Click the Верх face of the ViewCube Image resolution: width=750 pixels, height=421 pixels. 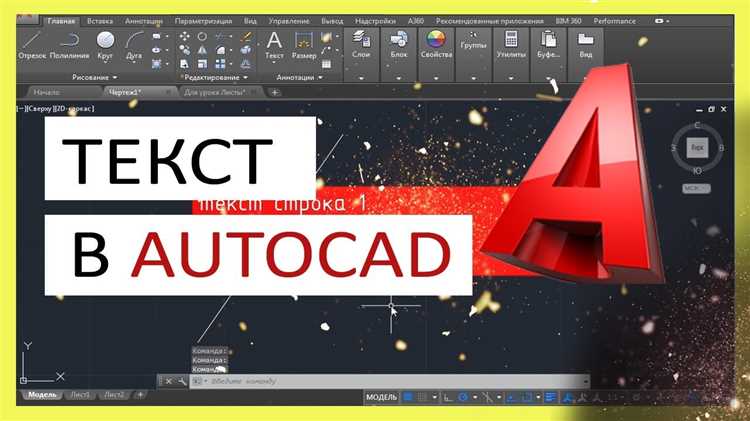point(697,148)
